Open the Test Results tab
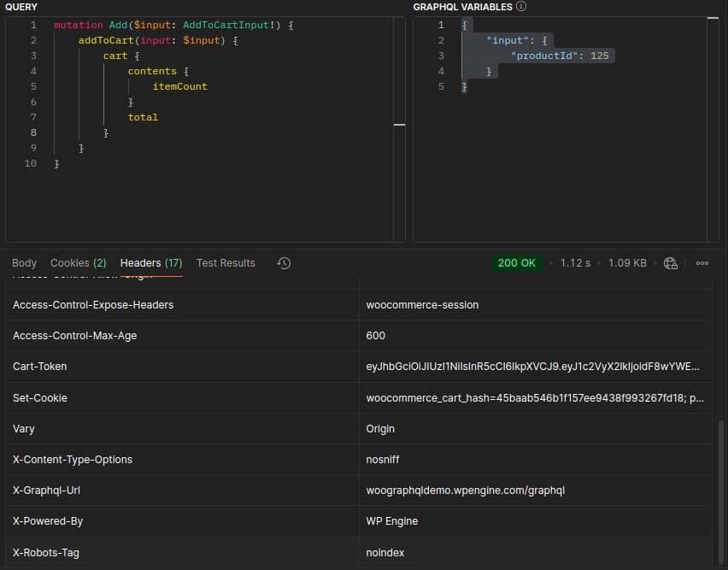This screenshot has width=728, height=570. (x=226, y=263)
